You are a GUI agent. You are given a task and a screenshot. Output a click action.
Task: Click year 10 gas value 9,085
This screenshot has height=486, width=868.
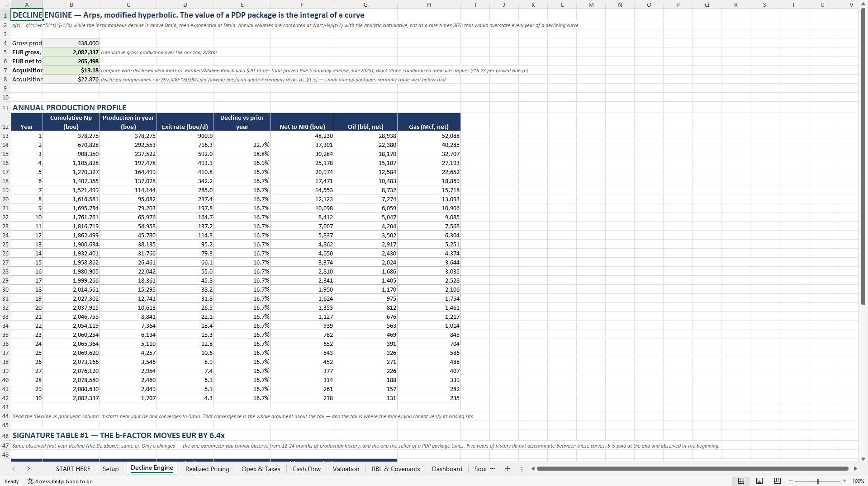point(429,217)
